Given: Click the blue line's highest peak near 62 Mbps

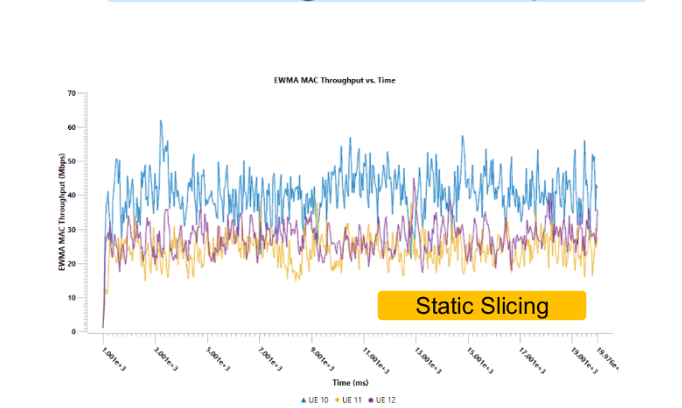Looking at the screenshot, I should pyautogui.click(x=160, y=121).
